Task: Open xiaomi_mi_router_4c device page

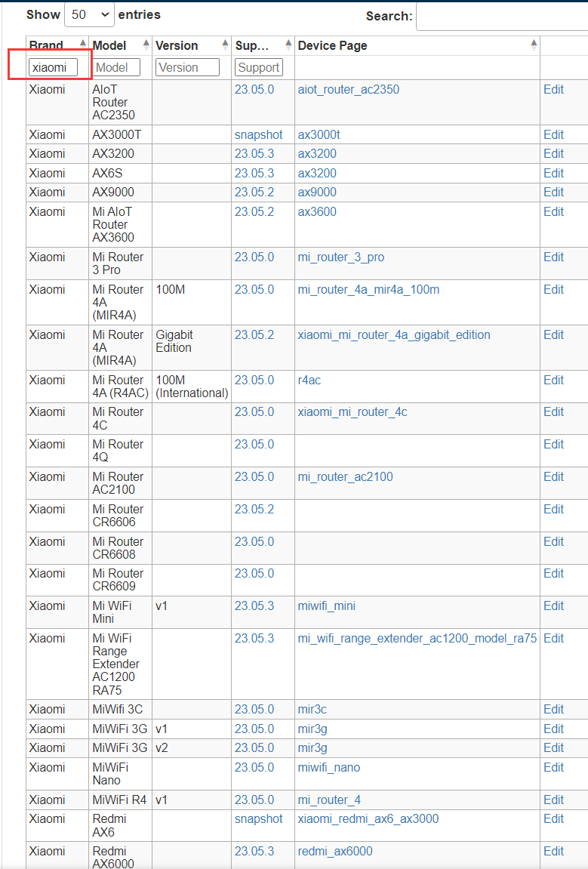Action: click(x=352, y=411)
